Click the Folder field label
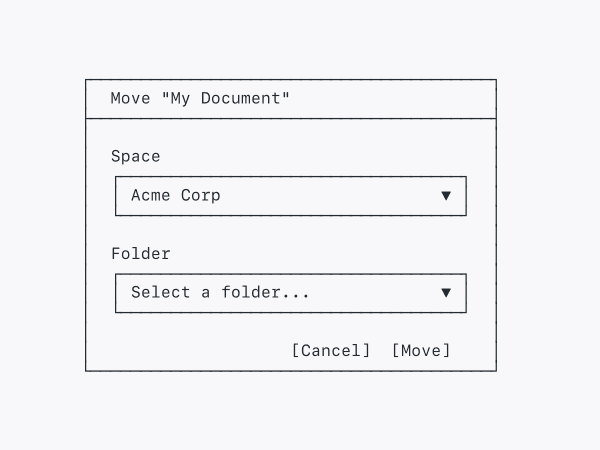Image resolution: width=600 pixels, height=450 pixels. pos(141,254)
